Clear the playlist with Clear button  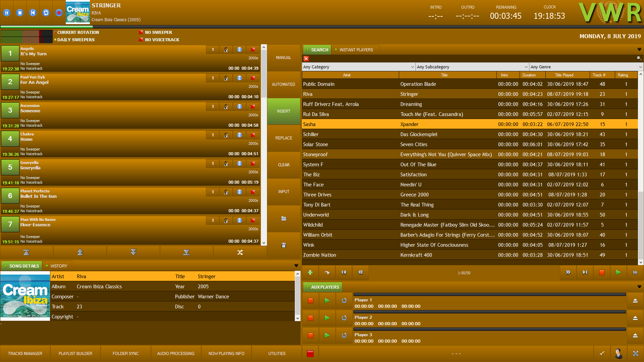point(284,165)
